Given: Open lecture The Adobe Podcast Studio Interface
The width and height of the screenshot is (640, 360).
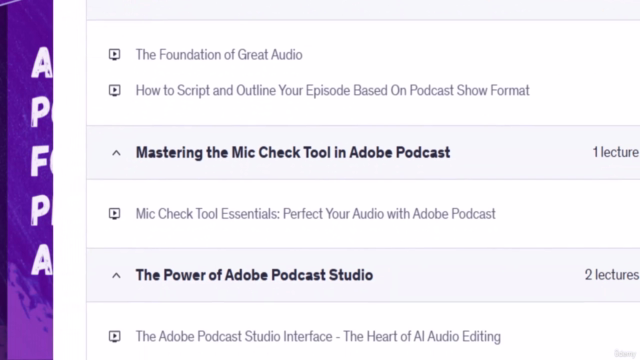Looking at the screenshot, I should tap(318, 336).
